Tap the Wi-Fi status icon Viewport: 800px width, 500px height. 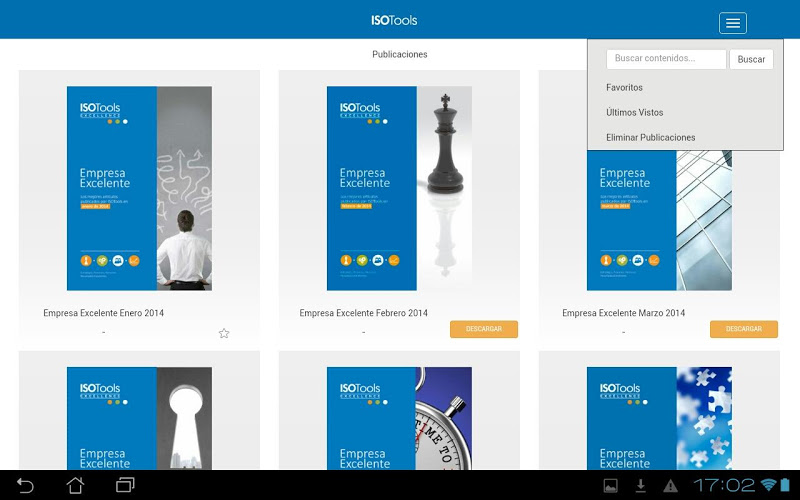[768, 484]
